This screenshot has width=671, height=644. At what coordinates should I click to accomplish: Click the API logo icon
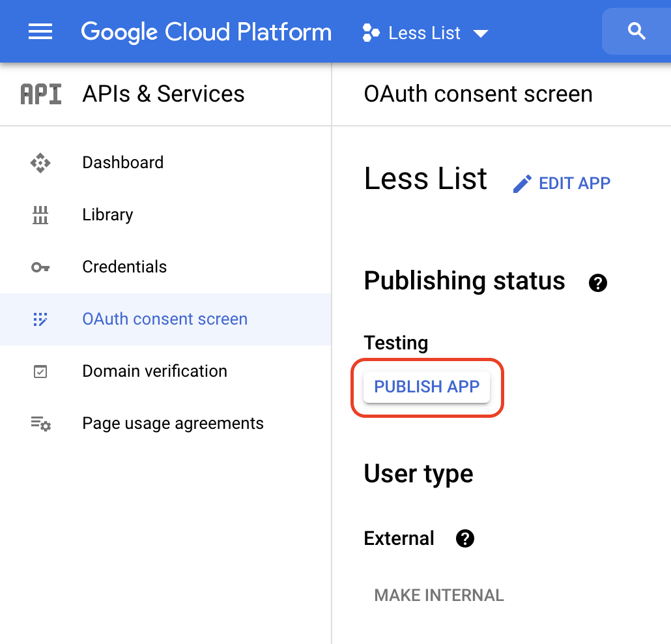coord(40,95)
